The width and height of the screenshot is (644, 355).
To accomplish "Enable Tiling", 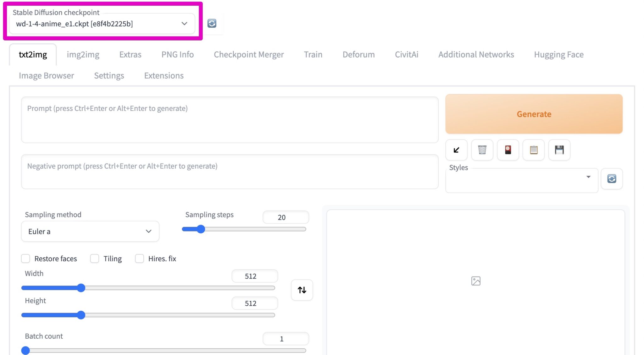I will [94, 258].
